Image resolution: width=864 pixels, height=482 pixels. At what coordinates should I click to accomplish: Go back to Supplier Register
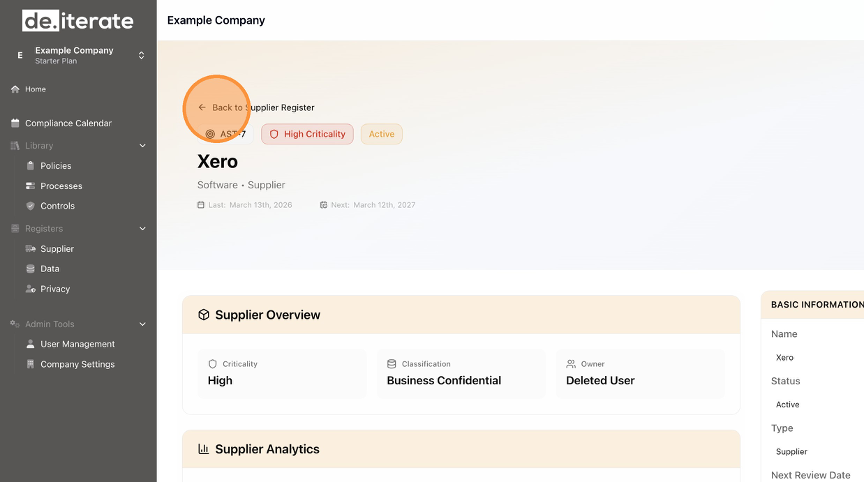point(256,107)
